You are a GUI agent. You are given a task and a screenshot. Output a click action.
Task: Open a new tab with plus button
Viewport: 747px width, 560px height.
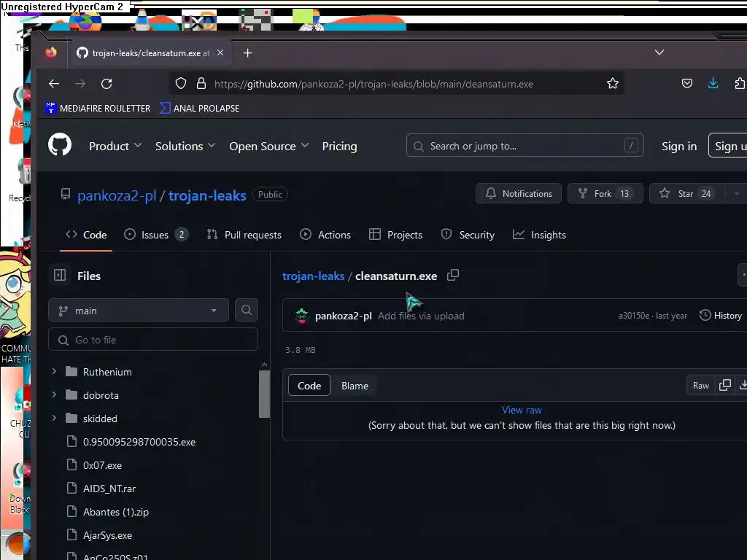(x=248, y=52)
